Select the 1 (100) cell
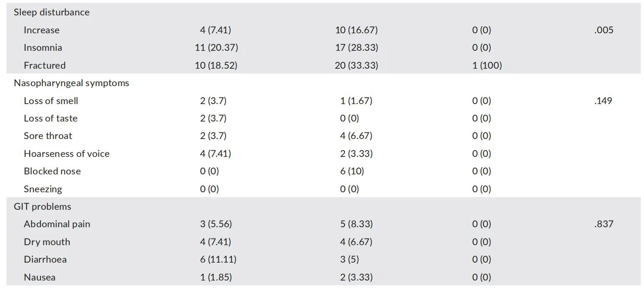 point(487,66)
